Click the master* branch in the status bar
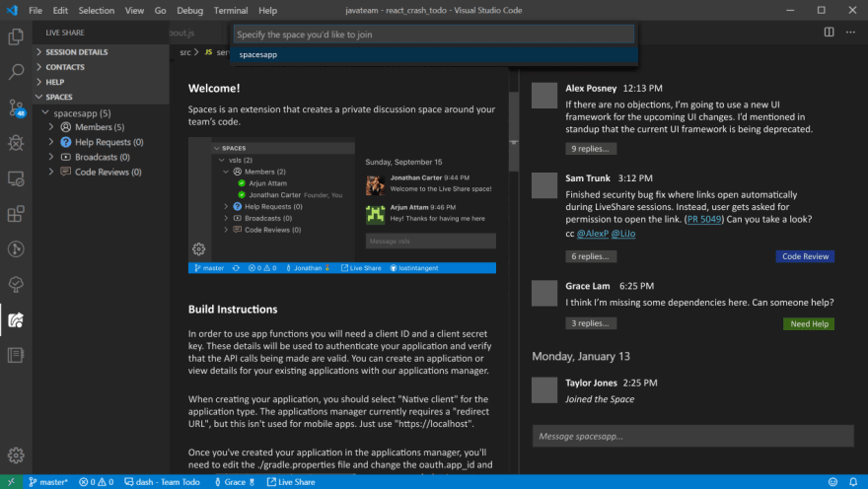Viewport: 868px width, 489px height. coord(48,482)
